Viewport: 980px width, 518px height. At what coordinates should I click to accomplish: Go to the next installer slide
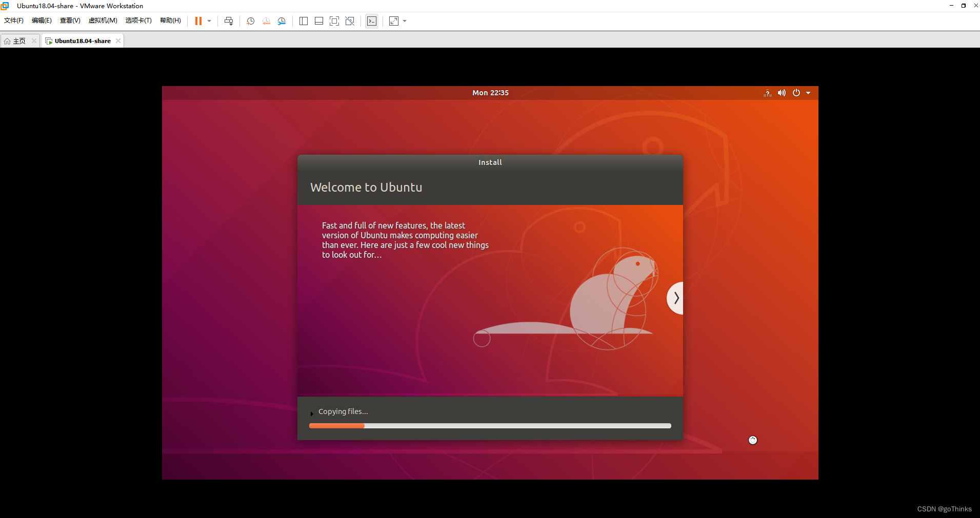(x=675, y=298)
